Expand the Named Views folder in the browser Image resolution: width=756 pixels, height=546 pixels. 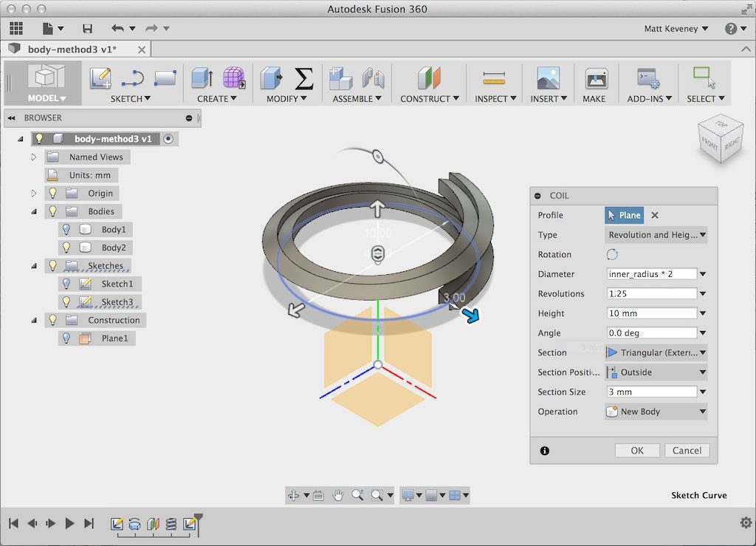pos(33,157)
